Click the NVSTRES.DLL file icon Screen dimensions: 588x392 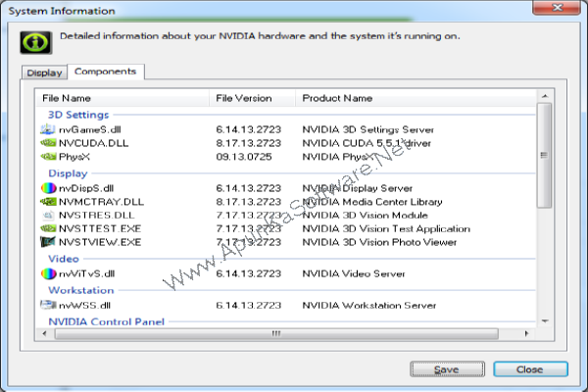tap(48, 215)
